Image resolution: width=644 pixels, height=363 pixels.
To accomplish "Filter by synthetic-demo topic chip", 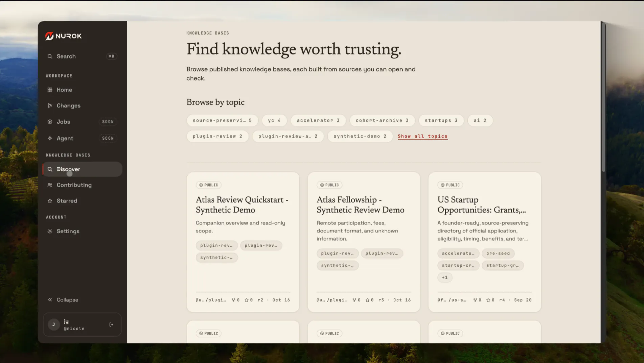I will (360, 137).
